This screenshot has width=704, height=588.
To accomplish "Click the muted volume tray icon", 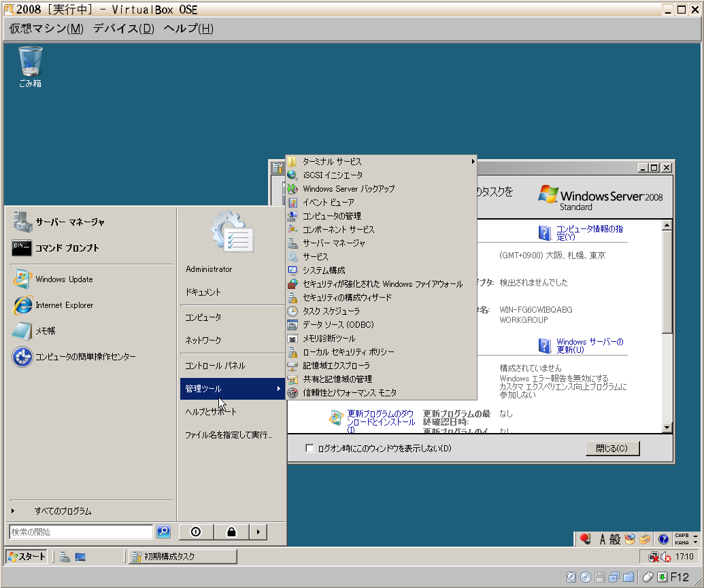I will pyautogui.click(x=666, y=557).
